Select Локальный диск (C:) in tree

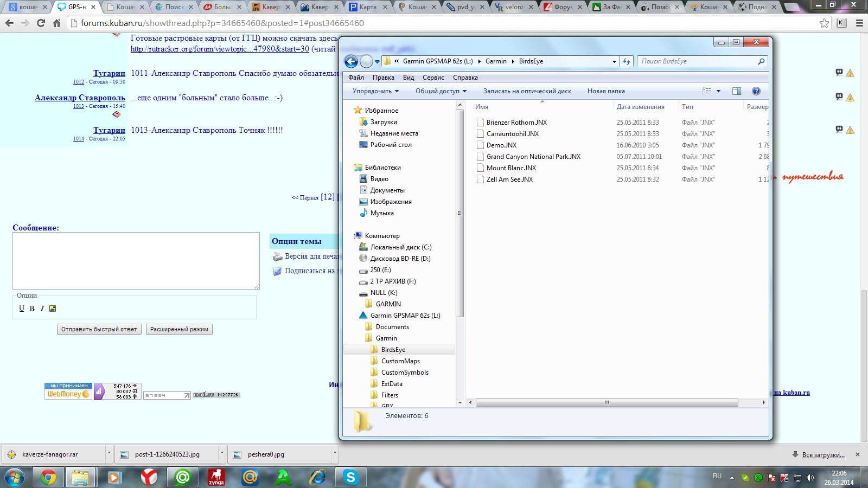(x=401, y=247)
